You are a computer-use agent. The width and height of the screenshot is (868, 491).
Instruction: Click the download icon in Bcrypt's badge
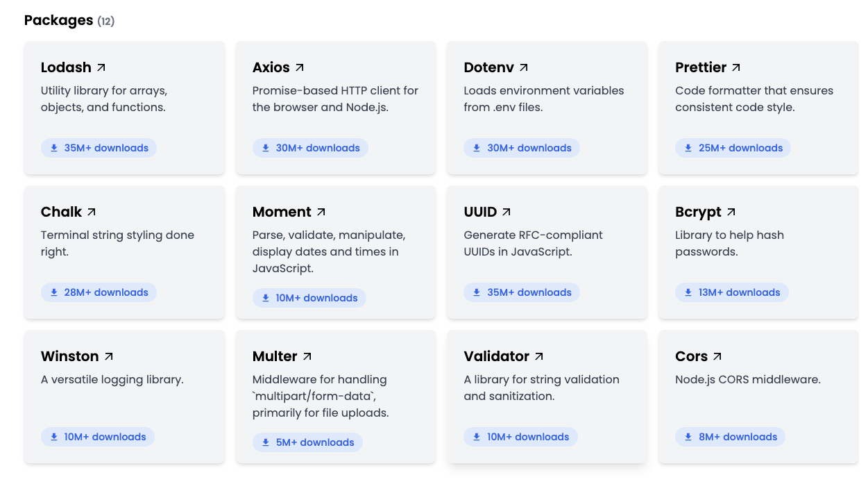coord(688,292)
